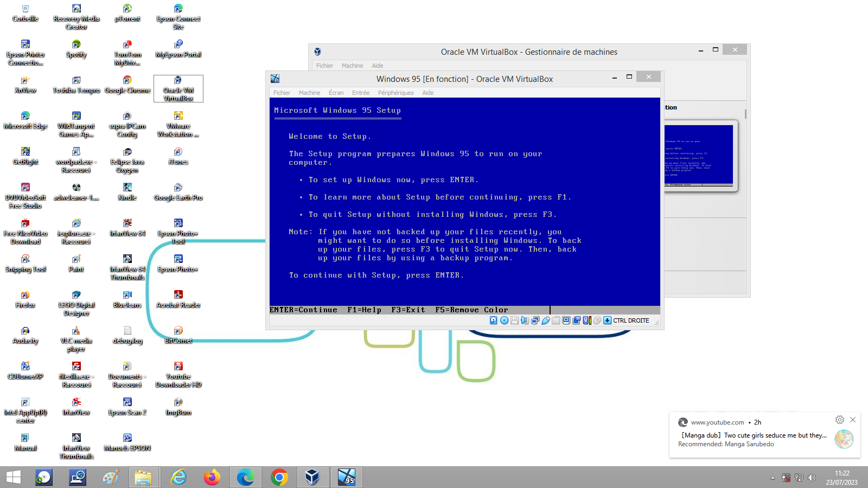The width and height of the screenshot is (868, 488).
Task: Click the network adapters indicator in VM status bar
Action: [535, 320]
